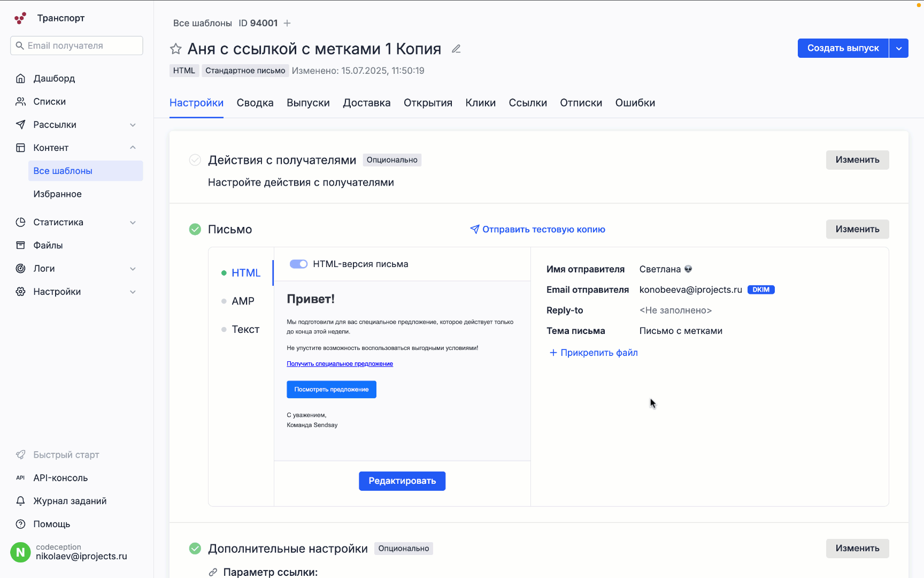Expand the Настройки sidebar chevron
The height and width of the screenshot is (578, 924).
tap(133, 292)
